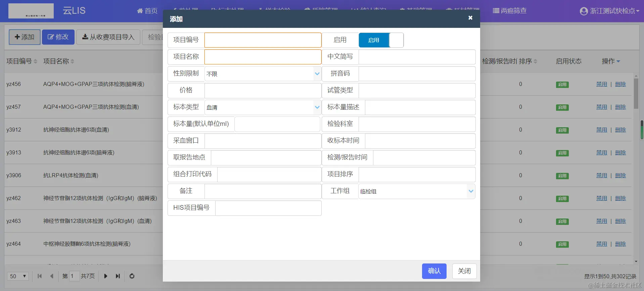Close the 添加 dialog with the X icon
The width and height of the screenshot is (644, 291).
tap(470, 18)
